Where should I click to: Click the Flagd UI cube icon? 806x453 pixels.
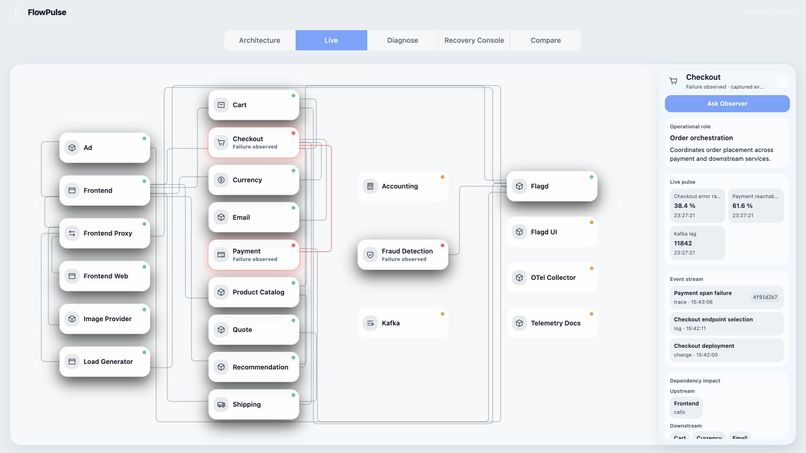(x=519, y=232)
